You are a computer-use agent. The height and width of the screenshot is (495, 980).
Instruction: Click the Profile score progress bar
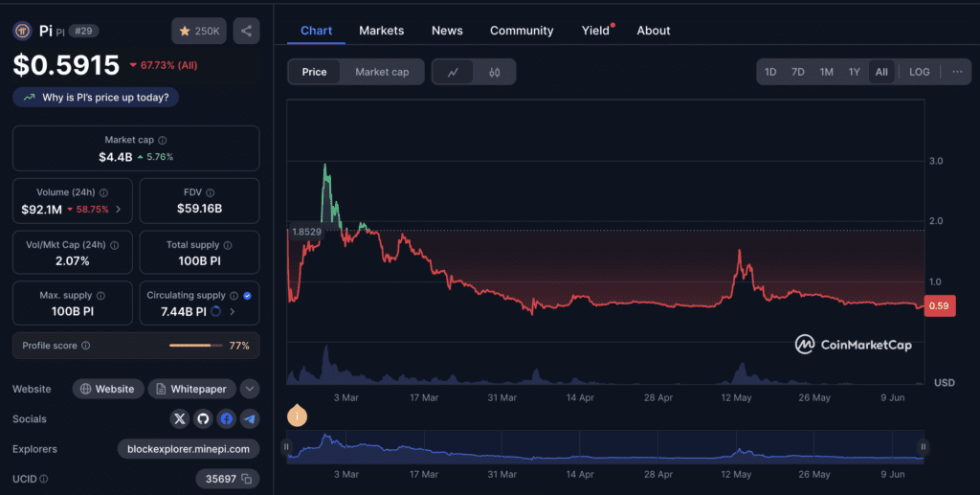point(195,346)
